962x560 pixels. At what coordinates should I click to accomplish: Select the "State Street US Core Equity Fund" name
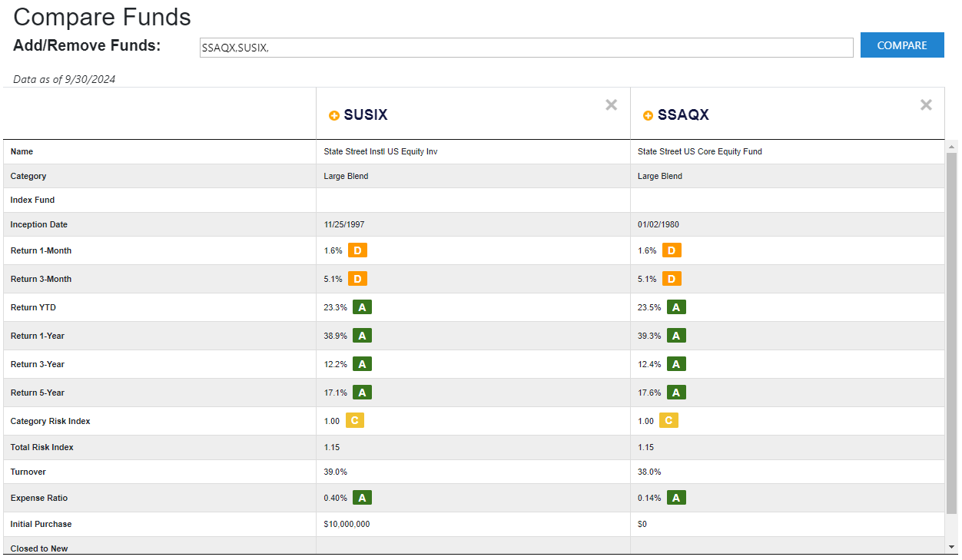click(700, 152)
